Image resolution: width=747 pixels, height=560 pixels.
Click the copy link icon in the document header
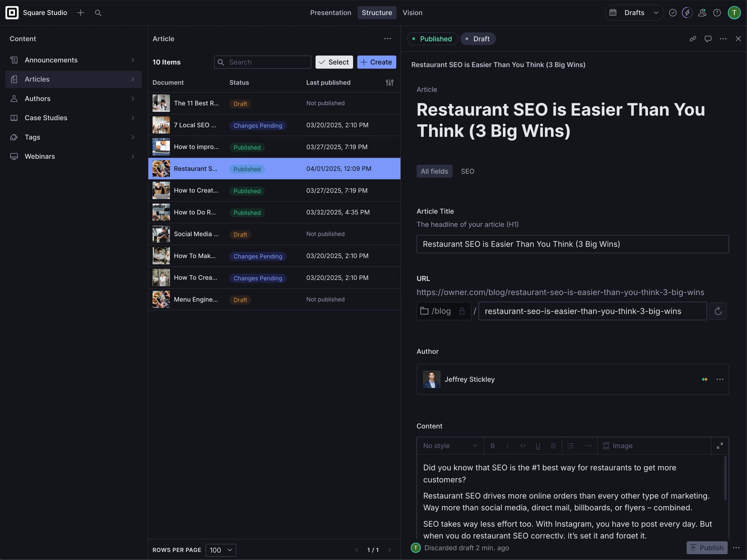[693, 39]
